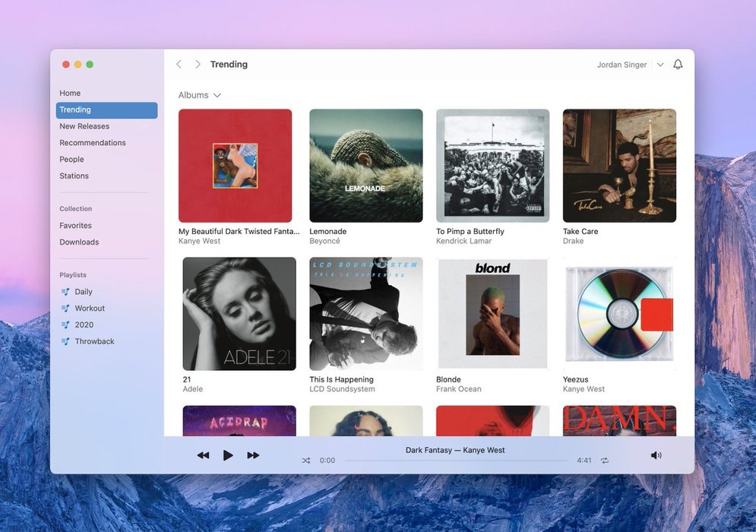Click the 2020 playlist icon
Viewport: 756px width, 532px height.
[65, 325]
